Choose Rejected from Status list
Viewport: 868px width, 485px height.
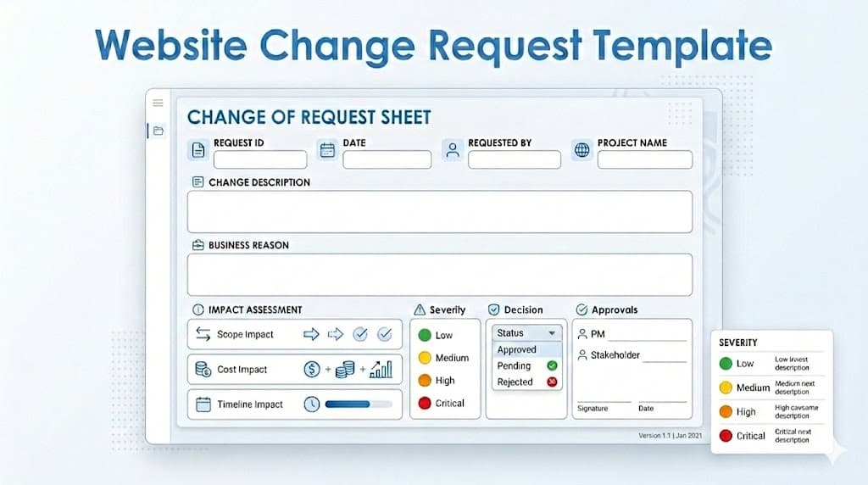[x=526, y=382]
